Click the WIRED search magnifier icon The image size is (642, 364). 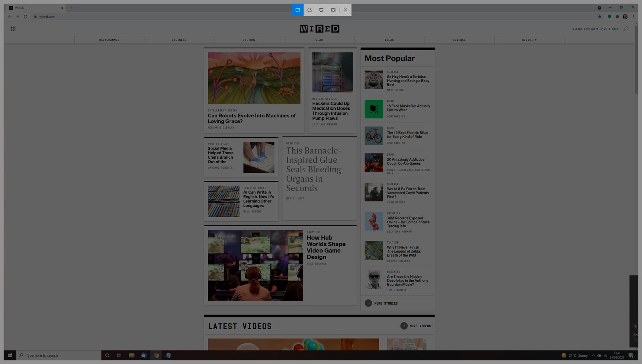pyautogui.click(x=626, y=29)
